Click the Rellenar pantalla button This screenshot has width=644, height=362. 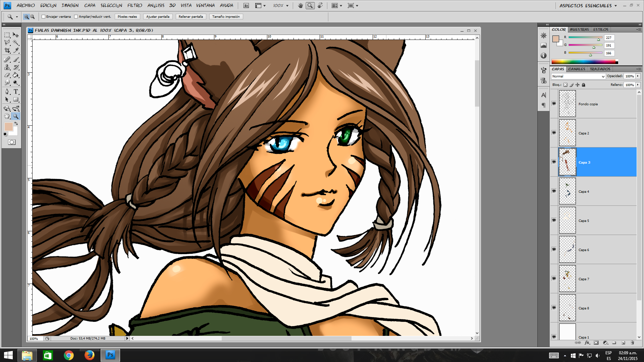191,16
